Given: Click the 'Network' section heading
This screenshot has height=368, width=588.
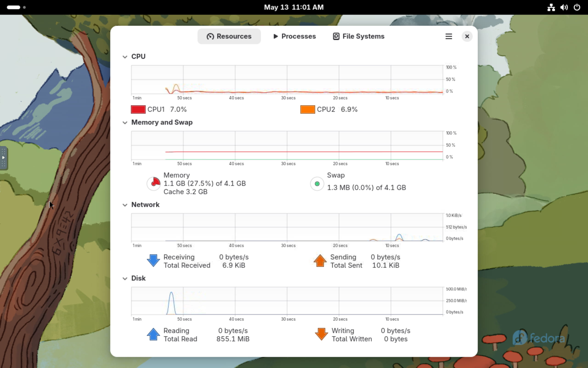Looking at the screenshot, I should tap(145, 205).
